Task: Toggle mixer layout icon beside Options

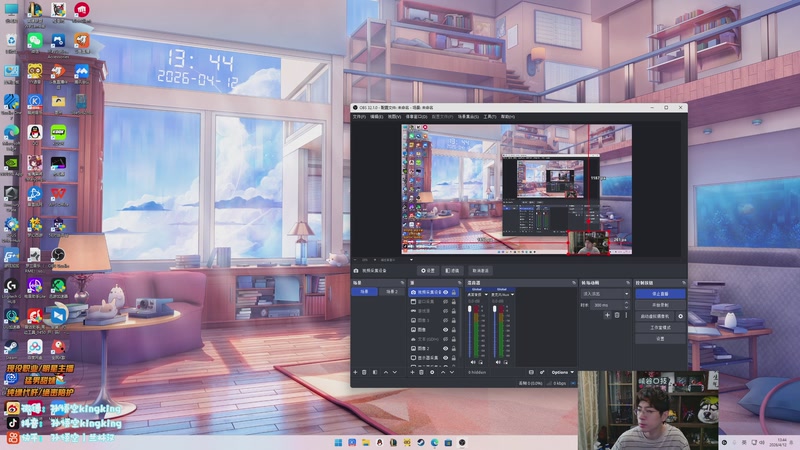Action: (531, 372)
